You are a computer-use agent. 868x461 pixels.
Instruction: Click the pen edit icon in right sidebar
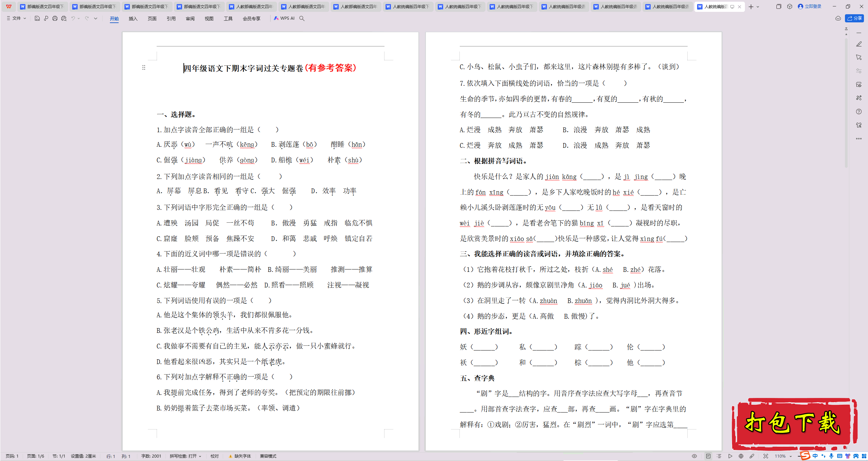(859, 44)
